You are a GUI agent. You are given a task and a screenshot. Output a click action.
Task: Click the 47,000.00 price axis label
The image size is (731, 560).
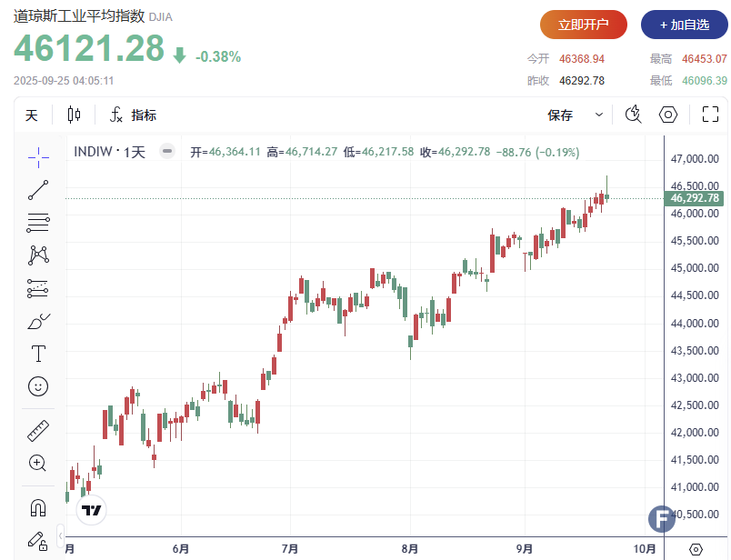695,159
